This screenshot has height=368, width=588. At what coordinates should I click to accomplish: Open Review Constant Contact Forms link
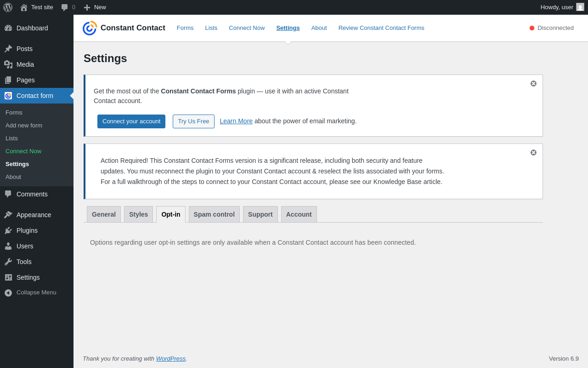pyautogui.click(x=381, y=28)
